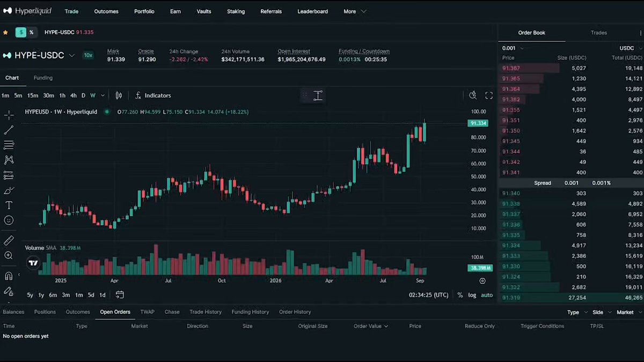Select the percent display toggle in favorites bar
This screenshot has height=362, width=644.
[x=32, y=32]
